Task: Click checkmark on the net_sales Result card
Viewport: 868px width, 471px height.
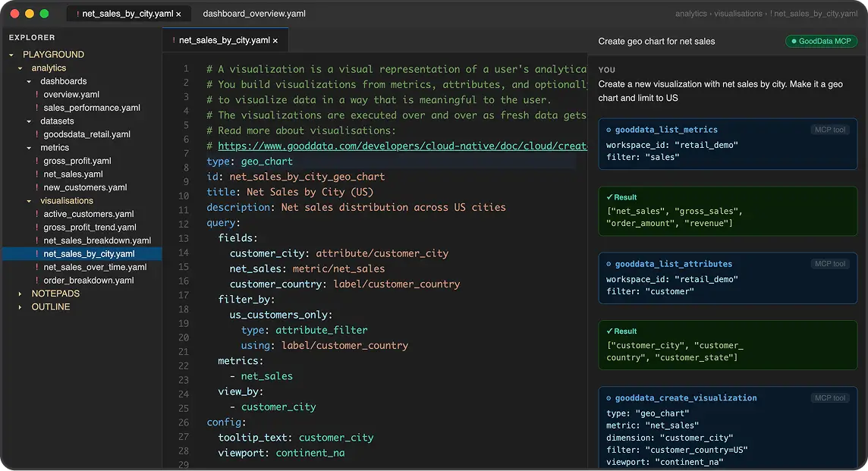Action: click(609, 198)
